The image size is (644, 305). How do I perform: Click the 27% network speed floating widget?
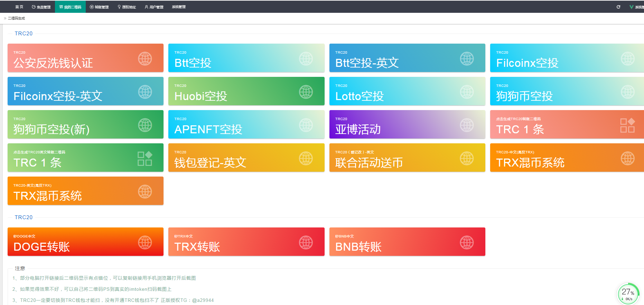pos(628,294)
